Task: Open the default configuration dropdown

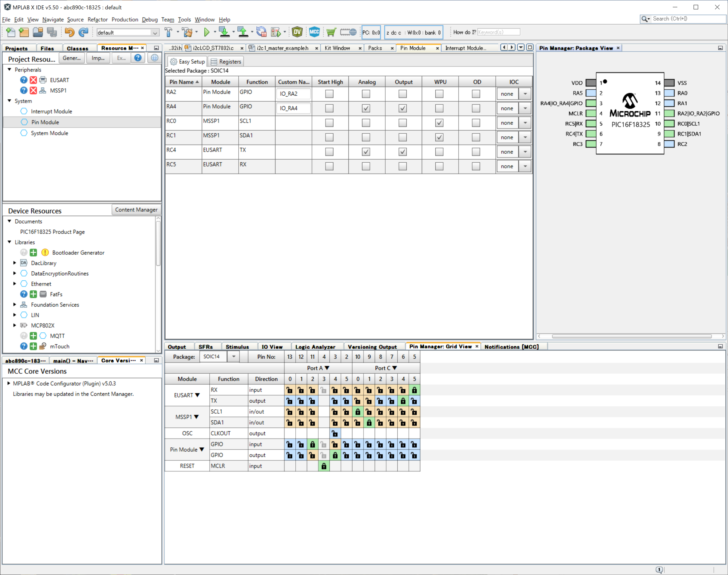Action: 155,33
